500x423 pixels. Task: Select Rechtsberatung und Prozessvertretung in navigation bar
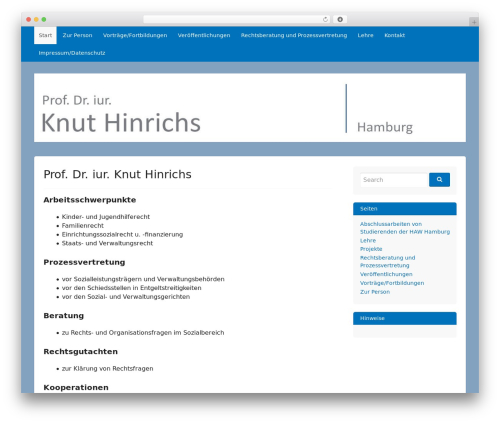click(294, 35)
